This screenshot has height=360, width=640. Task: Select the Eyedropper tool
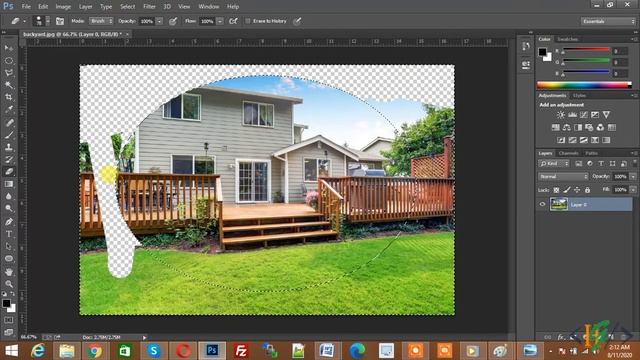click(x=9, y=110)
